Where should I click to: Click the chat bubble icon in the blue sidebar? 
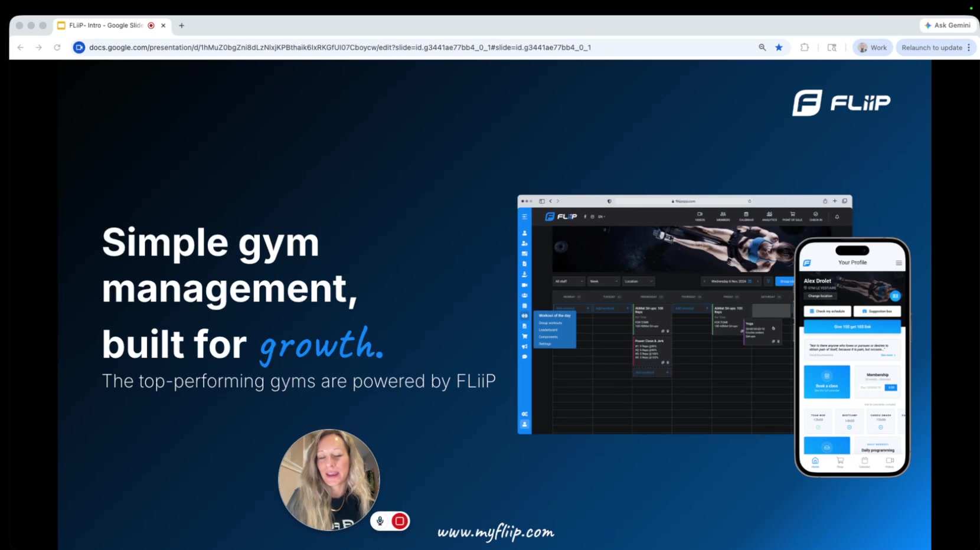[524, 356]
